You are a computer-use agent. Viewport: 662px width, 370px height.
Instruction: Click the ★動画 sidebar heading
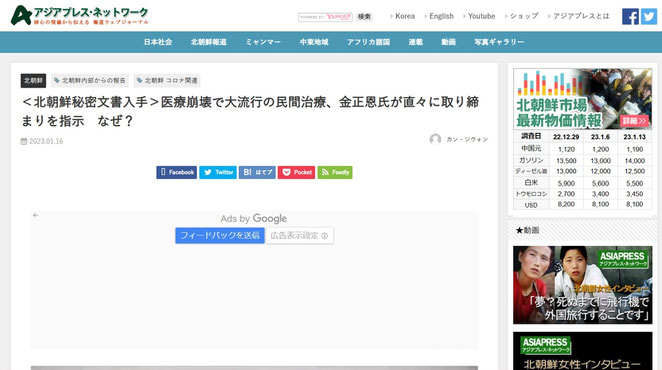point(527,230)
